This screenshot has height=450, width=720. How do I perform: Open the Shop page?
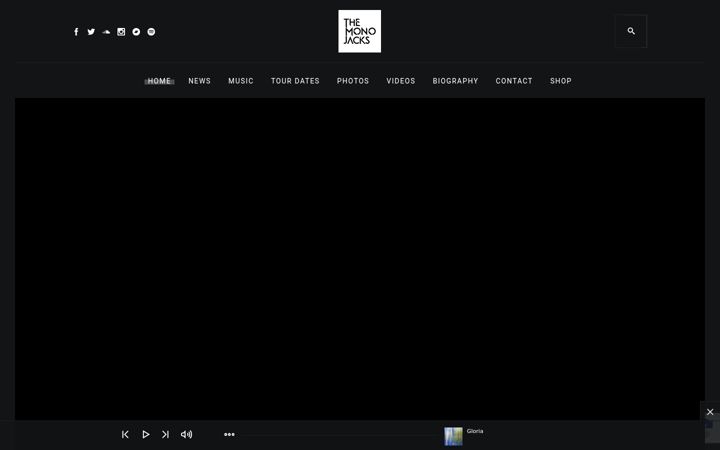click(x=561, y=81)
